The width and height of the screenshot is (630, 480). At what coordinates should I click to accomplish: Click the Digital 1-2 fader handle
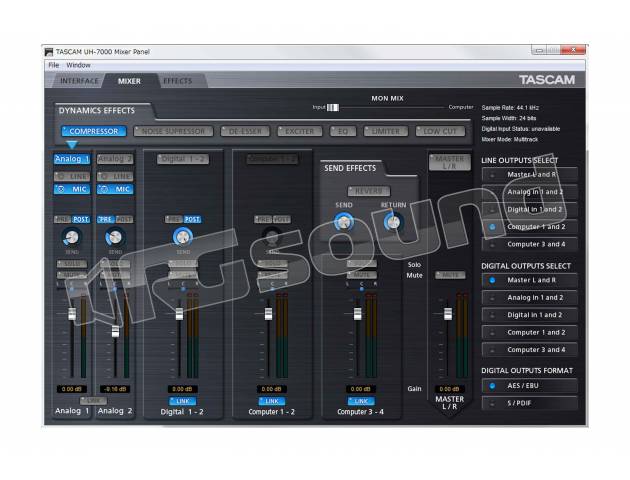[180, 314]
